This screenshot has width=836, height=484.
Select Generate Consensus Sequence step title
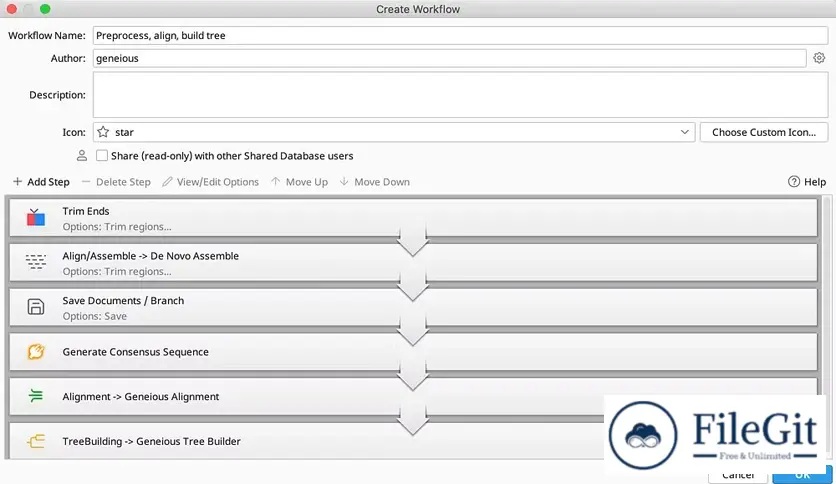pyautogui.click(x=135, y=352)
